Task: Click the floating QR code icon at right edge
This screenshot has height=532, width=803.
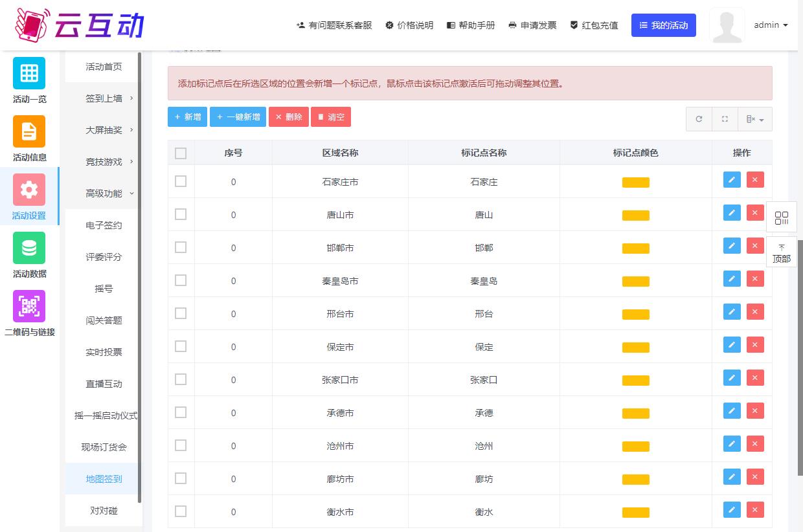Action: 782,217
